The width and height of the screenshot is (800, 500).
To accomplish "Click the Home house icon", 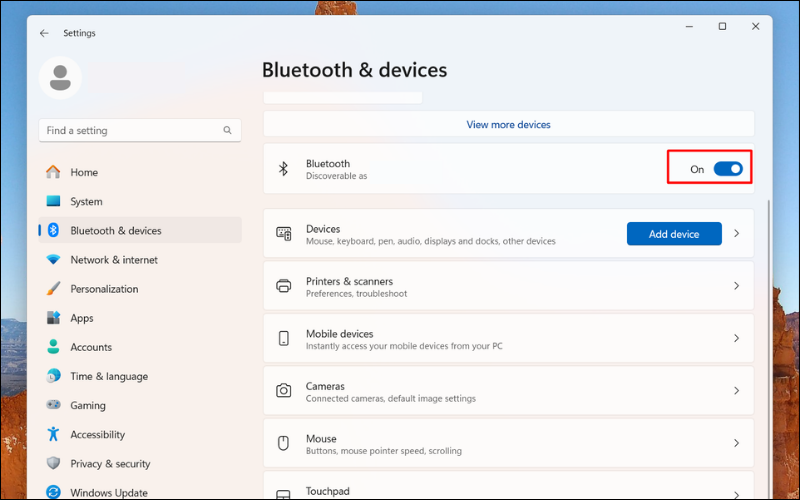I will pos(53,172).
